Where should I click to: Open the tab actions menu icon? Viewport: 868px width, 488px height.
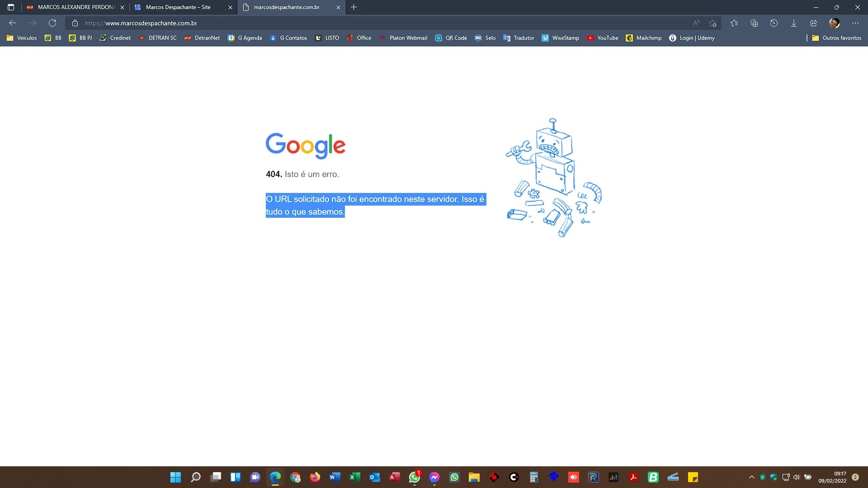point(11,7)
